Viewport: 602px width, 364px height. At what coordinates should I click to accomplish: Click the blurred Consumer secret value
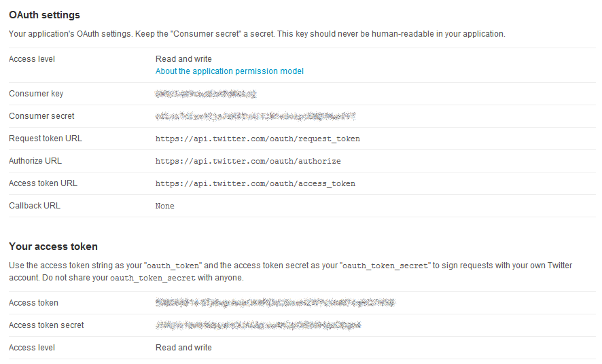[x=255, y=116]
